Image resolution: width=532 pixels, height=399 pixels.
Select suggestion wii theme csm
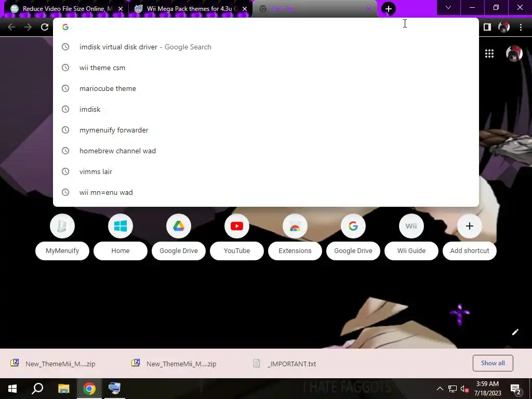(266, 68)
